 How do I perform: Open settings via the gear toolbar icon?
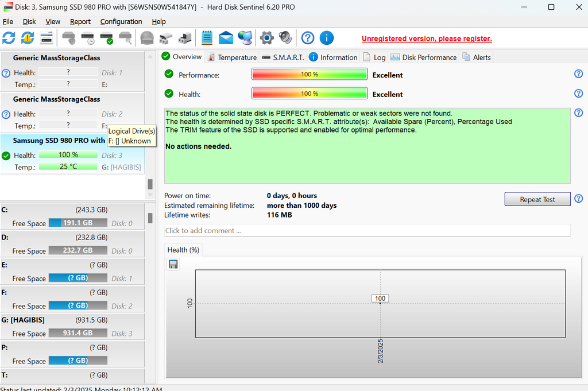(266, 38)
